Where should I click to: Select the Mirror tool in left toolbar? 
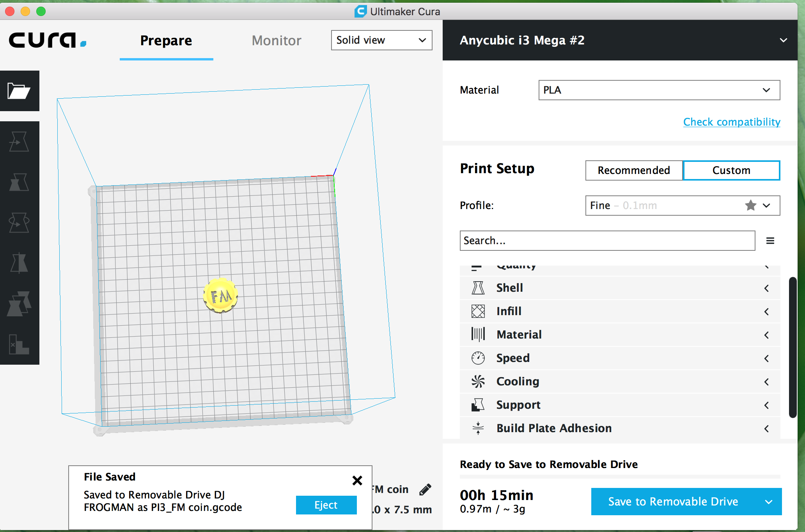tap(19, 262)
